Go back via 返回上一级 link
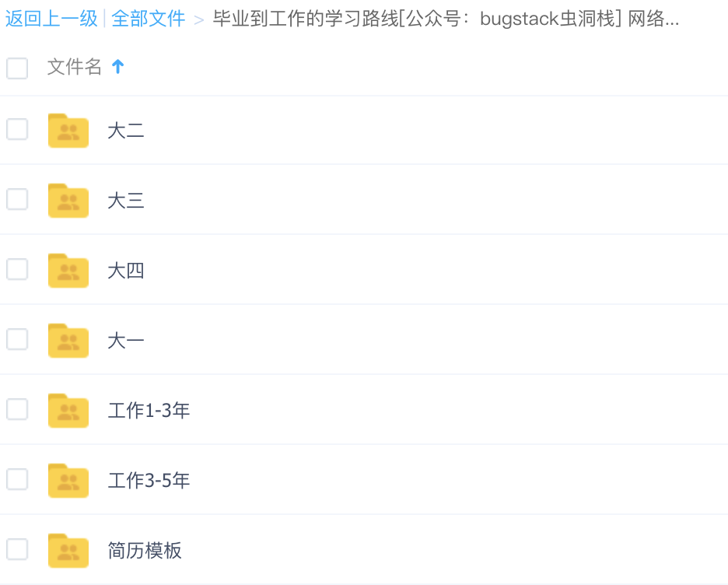Viewport: 728px width, 585px height. click(51, 19)
